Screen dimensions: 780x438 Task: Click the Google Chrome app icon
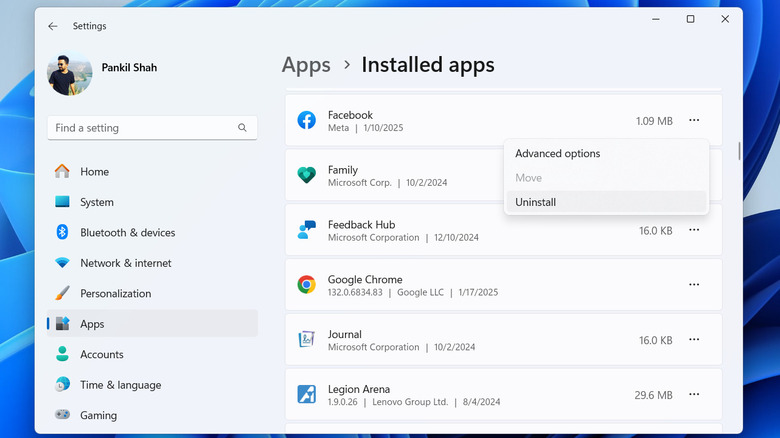click(307, 285)
